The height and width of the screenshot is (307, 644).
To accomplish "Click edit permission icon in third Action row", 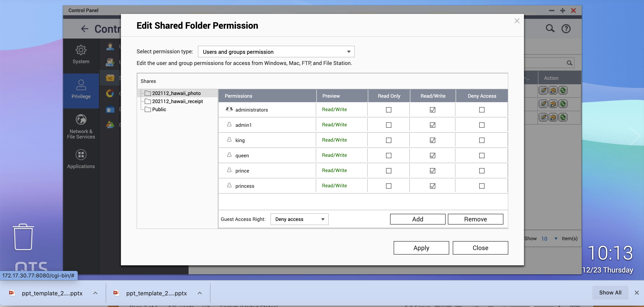I will click(553, 117).
